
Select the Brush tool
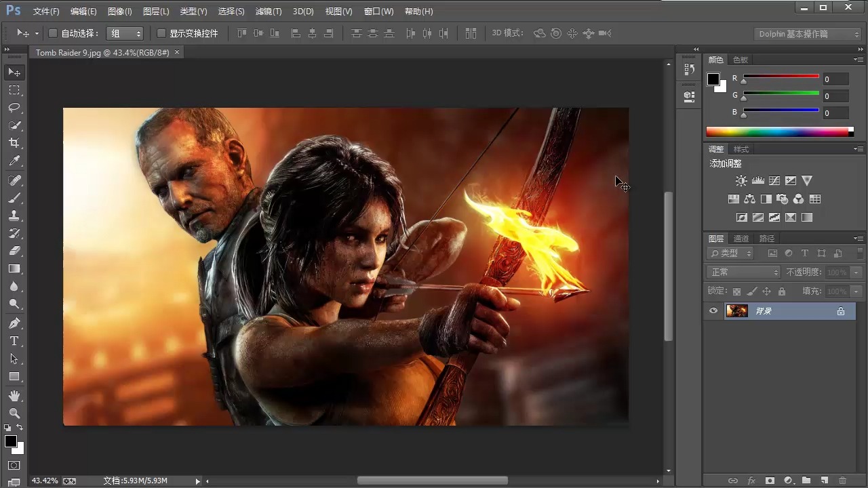[x=14, y=198]
